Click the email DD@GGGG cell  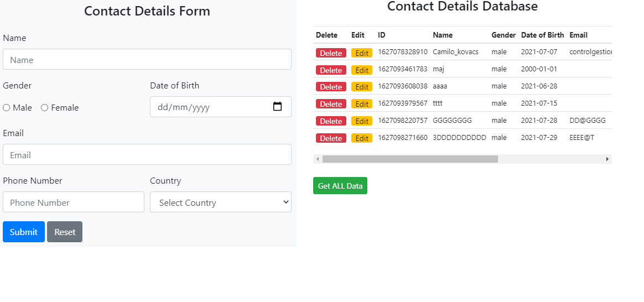point(588,120)
